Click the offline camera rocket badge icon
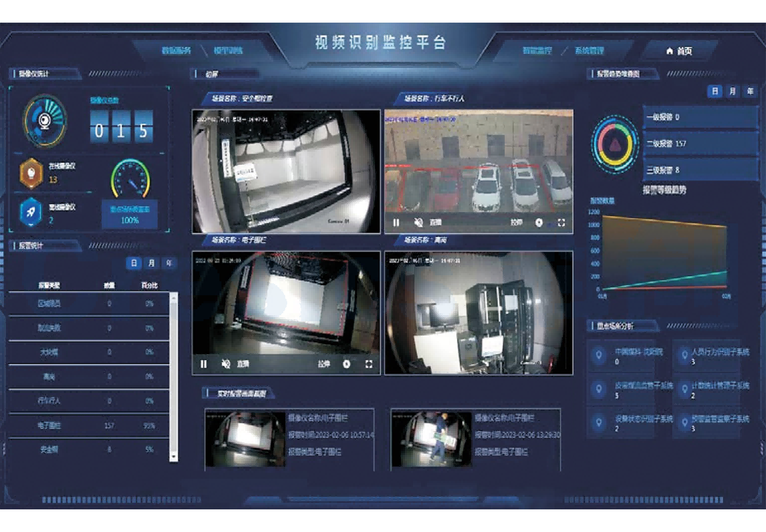 tap(31, 213)
